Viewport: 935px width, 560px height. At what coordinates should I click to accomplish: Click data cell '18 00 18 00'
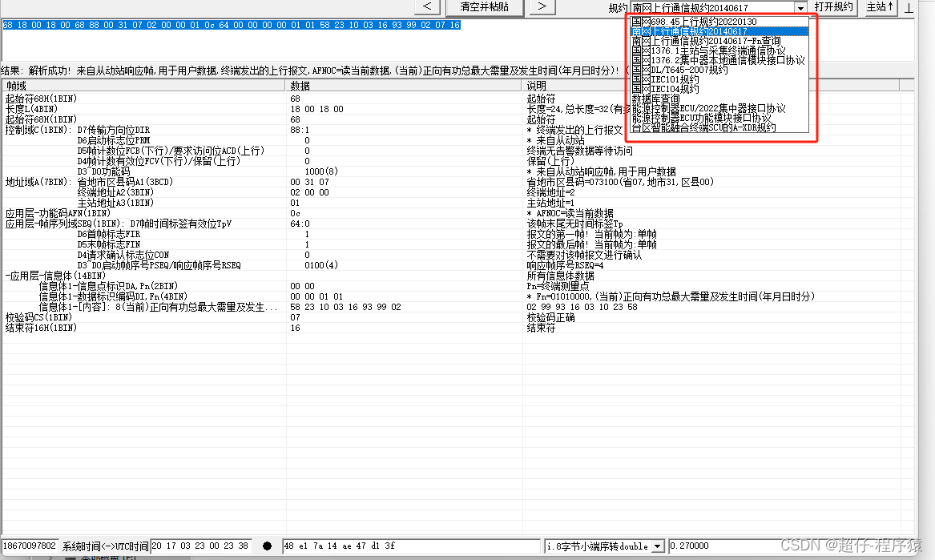(x=316, y=109)
